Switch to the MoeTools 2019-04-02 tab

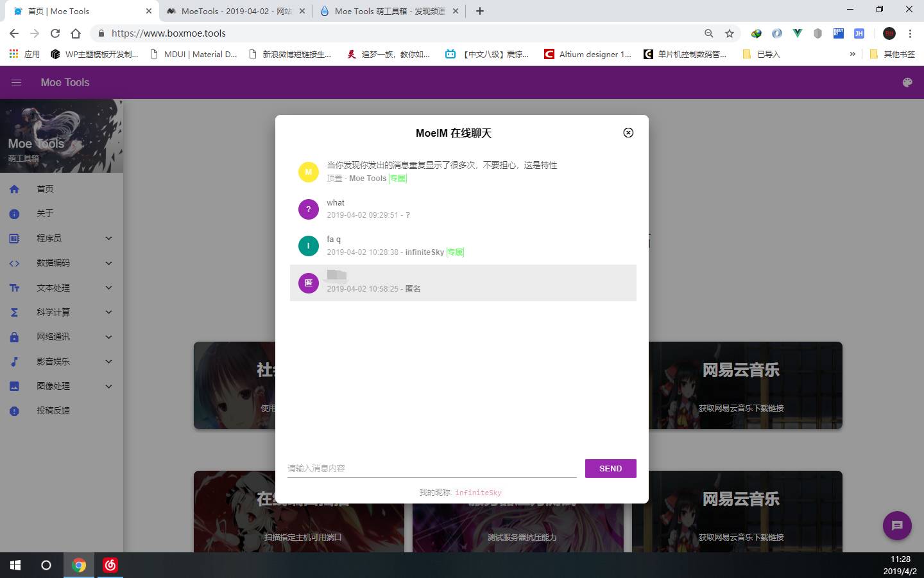point(235,11)
